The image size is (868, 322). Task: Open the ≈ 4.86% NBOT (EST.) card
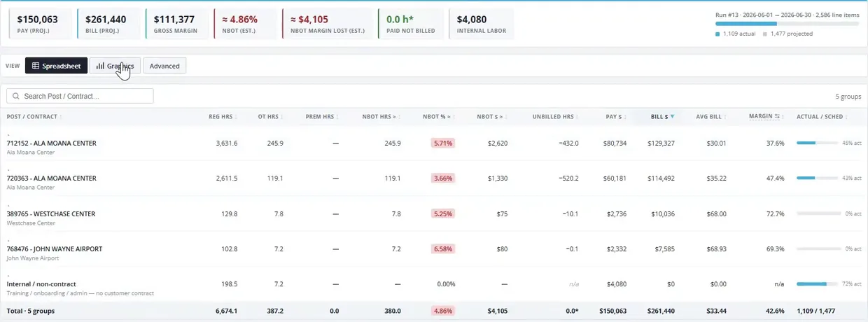(245, 24)
